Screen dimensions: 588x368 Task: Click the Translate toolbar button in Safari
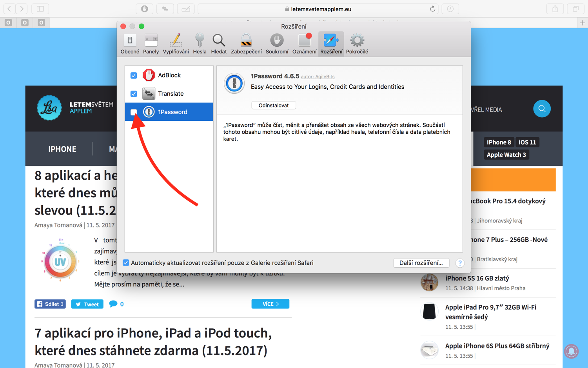pos(165,9)
